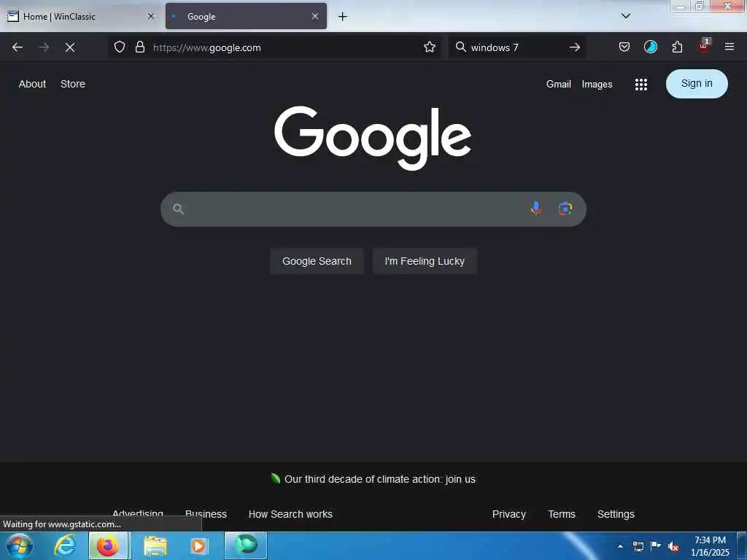
Task: Bookmark this page with the star
Action: click(x=430, y=47)
